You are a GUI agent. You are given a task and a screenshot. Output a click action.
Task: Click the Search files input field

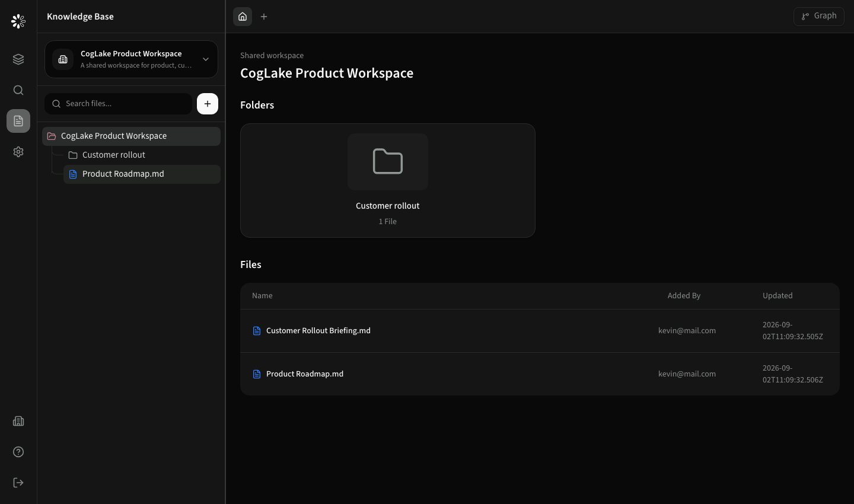click(x=118, y=104)
